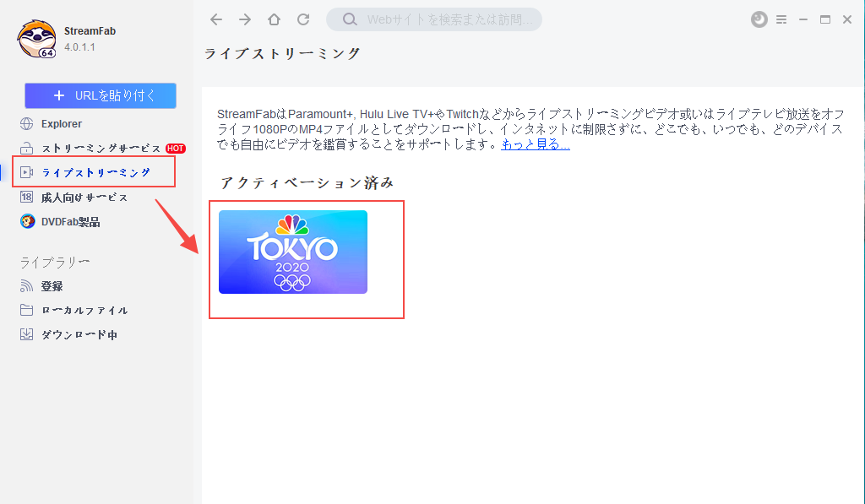Follow the もっと見る... link

(x=535, y=144)
